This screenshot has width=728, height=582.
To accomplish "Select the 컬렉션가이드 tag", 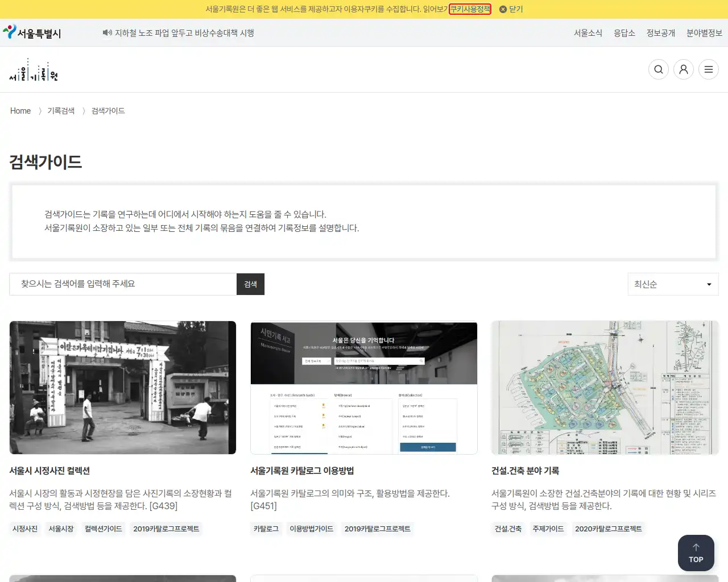I will tap(103, 529).
